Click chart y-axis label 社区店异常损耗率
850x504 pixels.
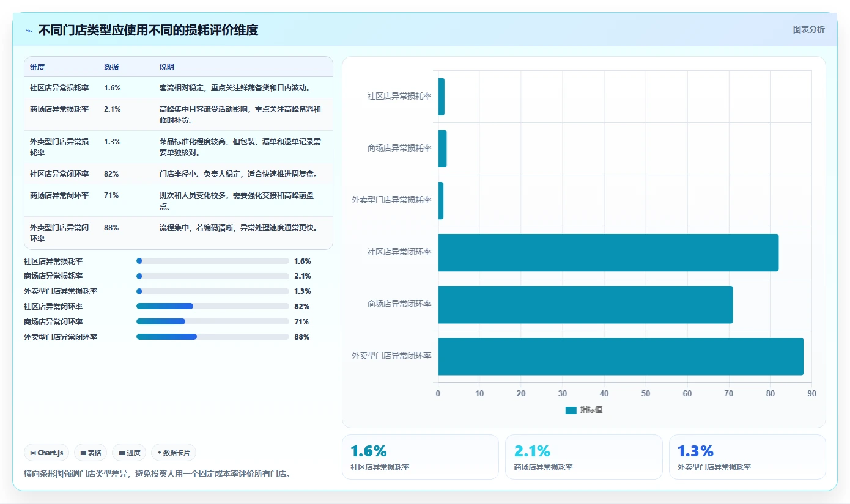(399, 96)
